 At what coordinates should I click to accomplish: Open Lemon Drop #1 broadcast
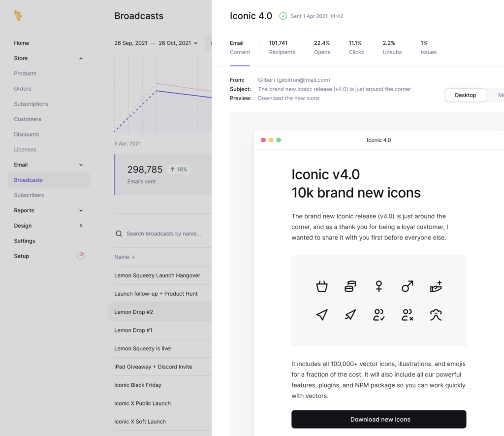tap(133, 330)
